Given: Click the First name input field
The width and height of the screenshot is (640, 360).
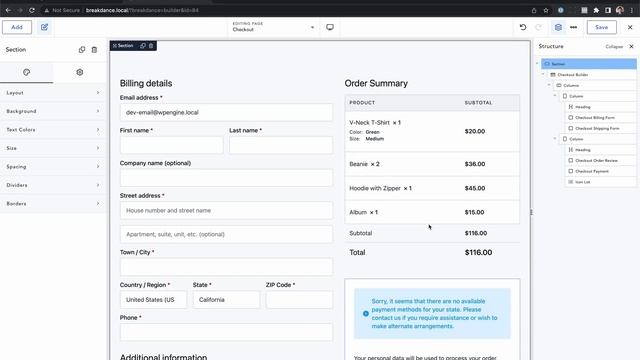Looking at the screenshot, I should pos(171,145).
